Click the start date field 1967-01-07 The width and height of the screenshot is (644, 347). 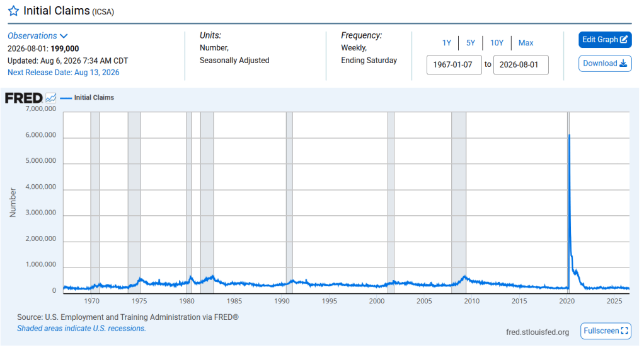coord(454,65)
